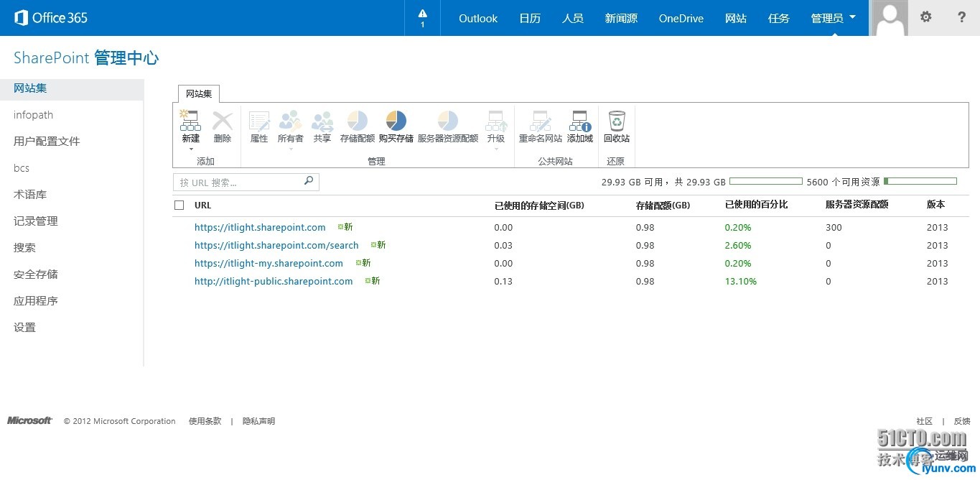Select 网站集 in the left sidebar

click(72, 88)
